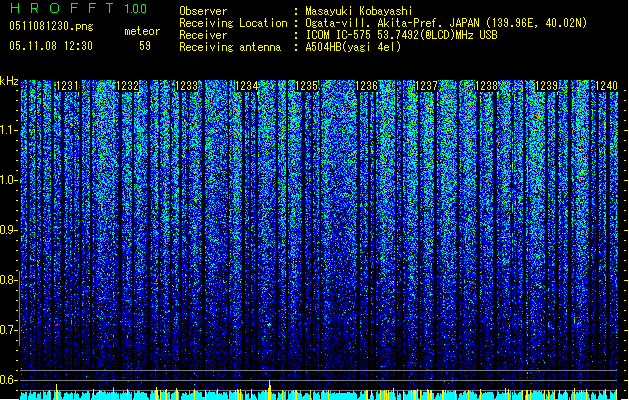Click the 1237 time marker
The width and height of the screenshot is (629, 400).
[426, 86]
